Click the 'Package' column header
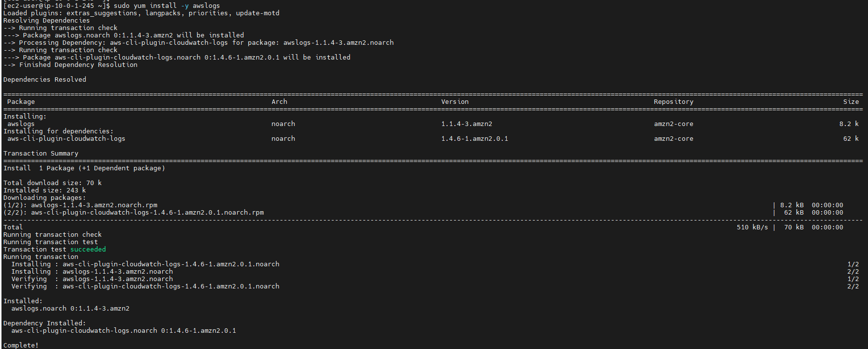This screenshot has height=349, width=868. (x=21, y=102)
